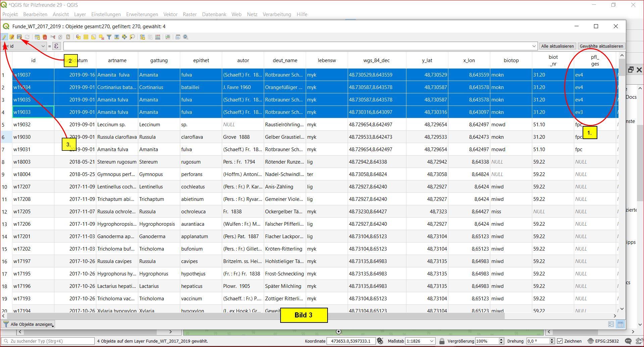Click the cut scissors icon in the toolbar

[53, 37]
